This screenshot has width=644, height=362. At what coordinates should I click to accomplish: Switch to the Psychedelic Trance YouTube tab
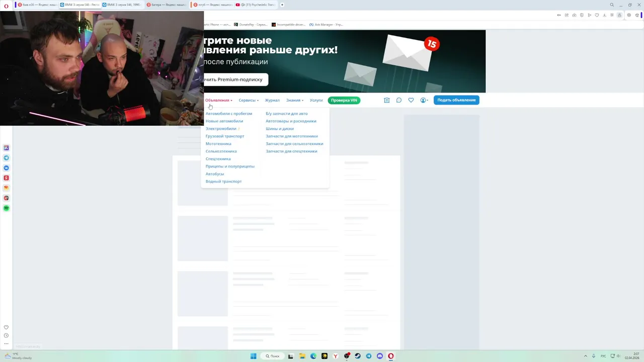[256, 5]
